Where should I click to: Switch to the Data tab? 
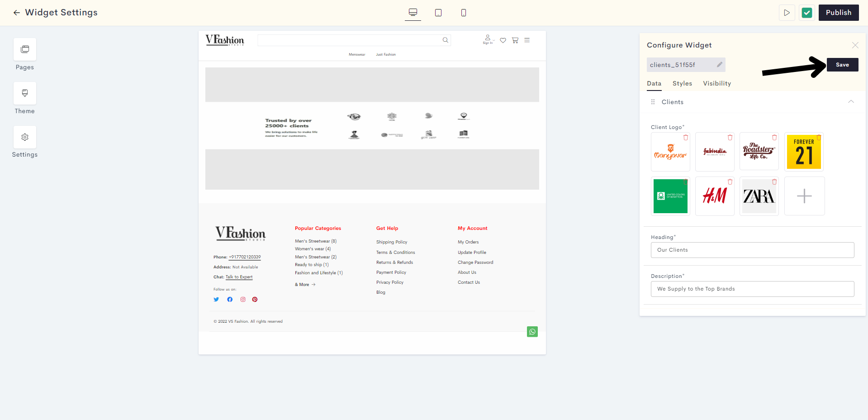point(654,84)
